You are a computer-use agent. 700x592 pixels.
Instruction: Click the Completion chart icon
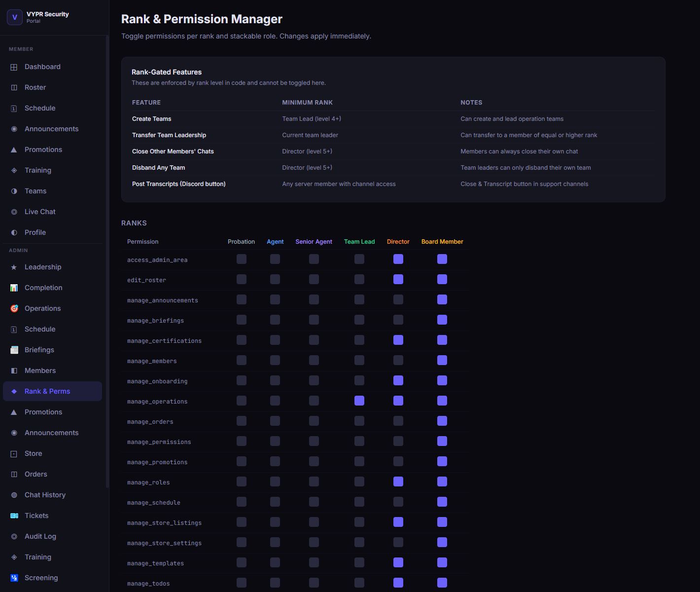tap(14, 288)
